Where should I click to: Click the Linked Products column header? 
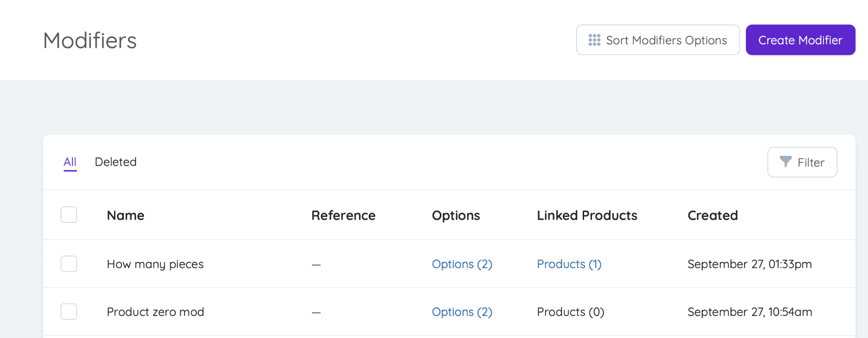(587, 215)
